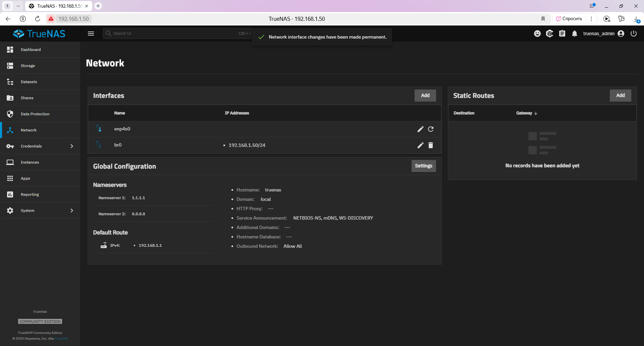This screenshot has height=346, width=644.
Task: Click the hostname value truenas
Action: pos(273,190)
